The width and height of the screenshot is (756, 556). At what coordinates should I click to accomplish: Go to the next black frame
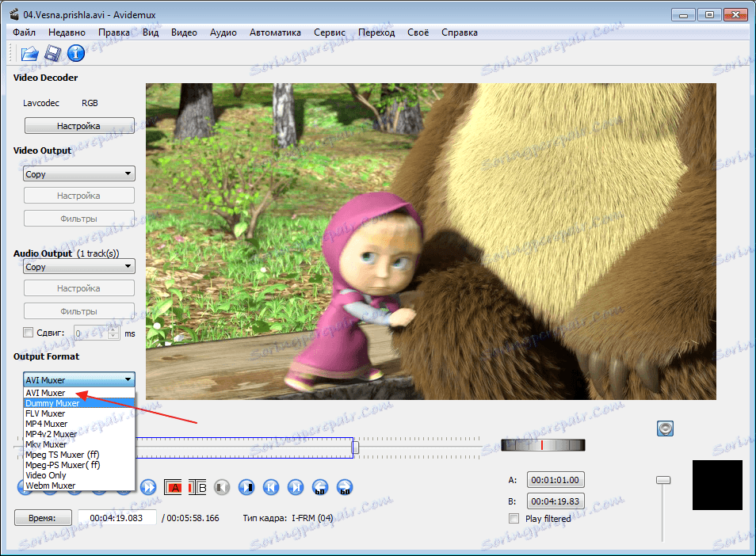(x=246, y=487)
